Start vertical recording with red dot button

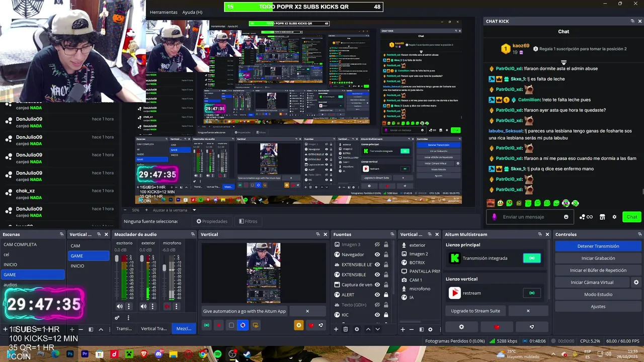pos(218,325)
